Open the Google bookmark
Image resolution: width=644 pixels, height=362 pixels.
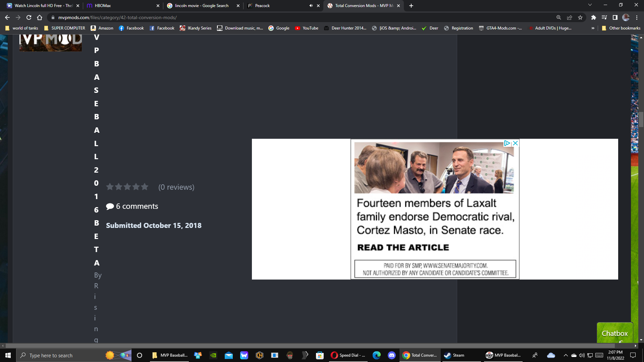tap(279, 28)
